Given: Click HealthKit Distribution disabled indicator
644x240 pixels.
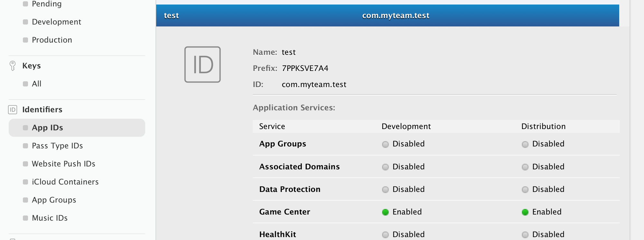Looking at the screenshot, I should tap(525, 235).
